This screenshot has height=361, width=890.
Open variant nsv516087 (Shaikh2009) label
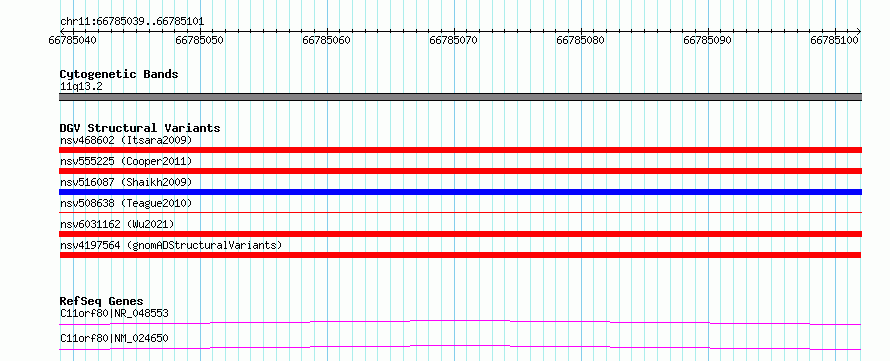tap(126, 182)
